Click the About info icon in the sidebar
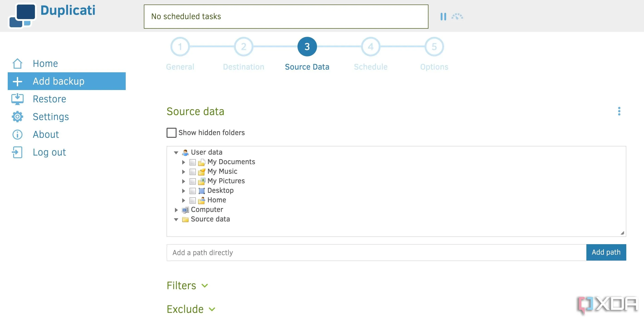The height and width of the screenshot is (321, 644). point(17,134)
